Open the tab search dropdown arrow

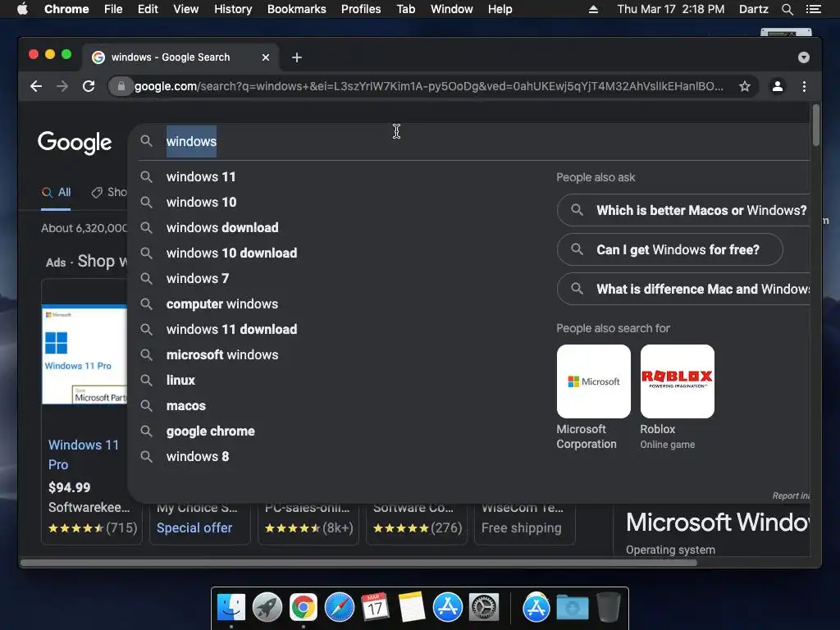[x=804, y=57]
